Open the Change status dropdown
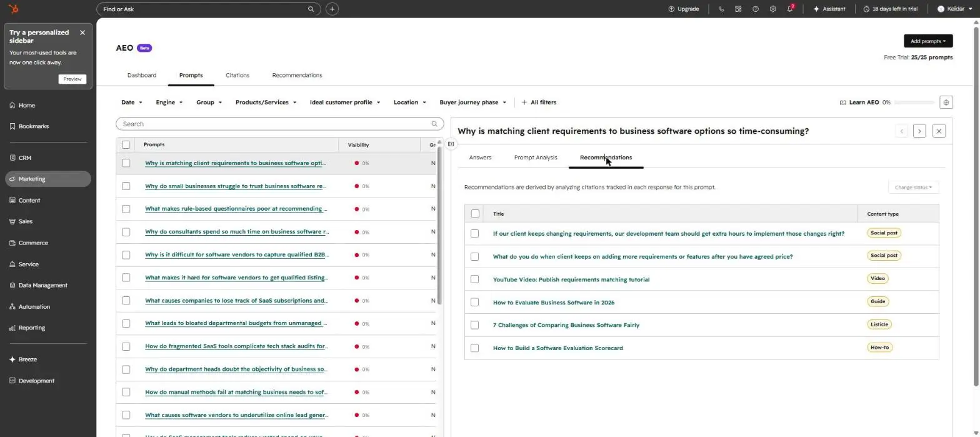Image resolution: width=980 pixels, height=437 pixels. (x=913, y=188)
